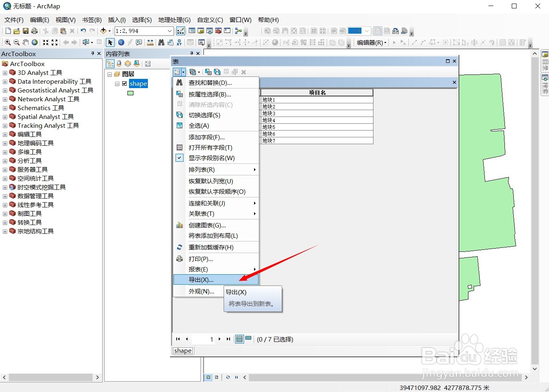549x392 pixels.
Task: Select the Measure ruler tool
Action: (150, 42)
